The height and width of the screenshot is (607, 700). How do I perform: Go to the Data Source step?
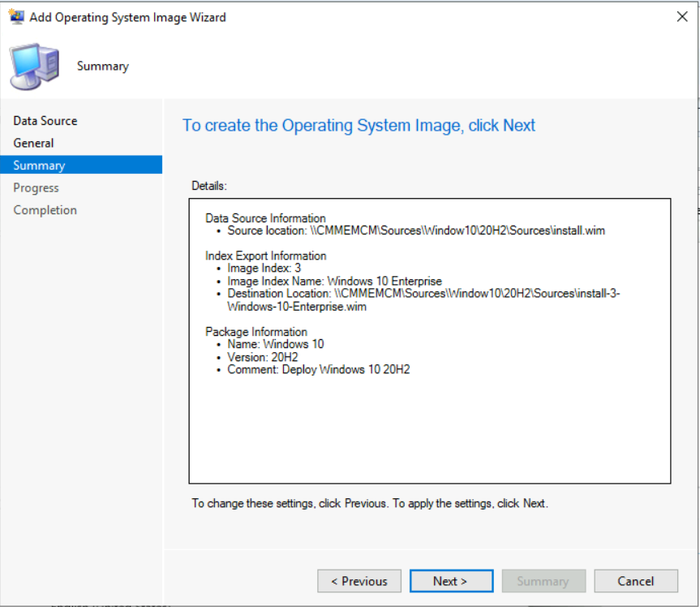click(x=45, y=121)
